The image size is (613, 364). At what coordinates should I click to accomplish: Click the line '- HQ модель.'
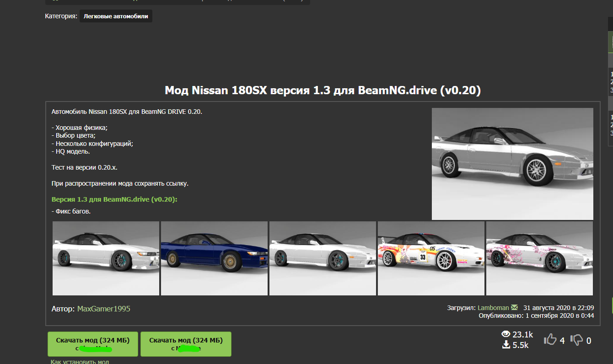coord(71,151)
